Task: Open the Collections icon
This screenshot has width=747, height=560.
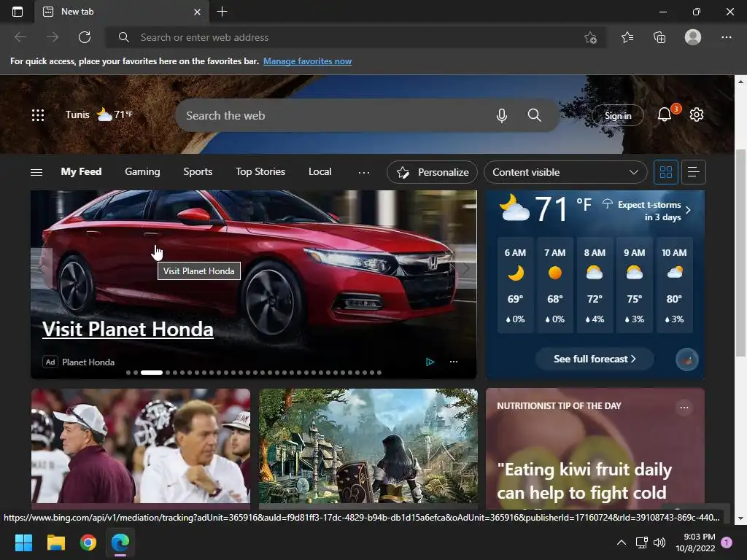Action: pyautogui.click(x=659, y=37)
